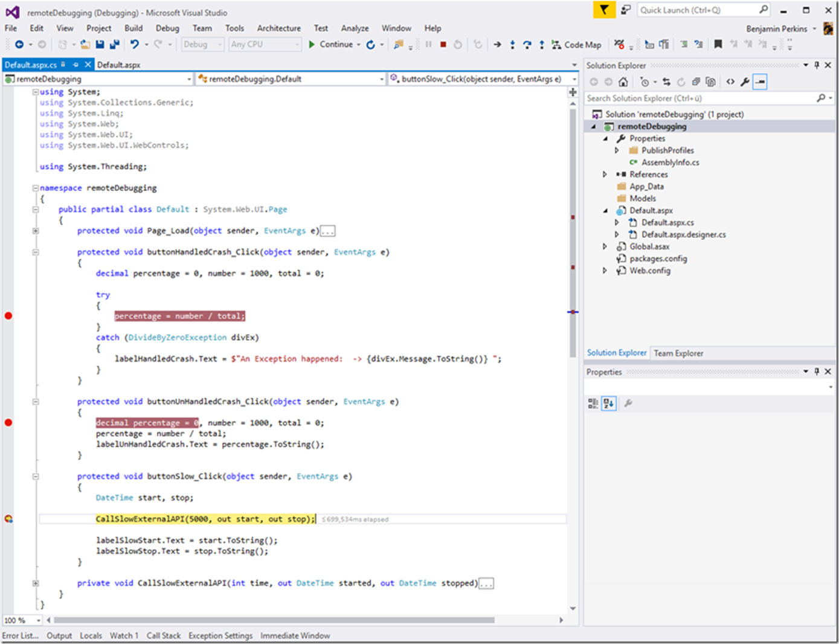This screenshot has width=839, height=644.
Task: Toggle Show All Files in Solution Explorer
Action: [x=710, y=82]
